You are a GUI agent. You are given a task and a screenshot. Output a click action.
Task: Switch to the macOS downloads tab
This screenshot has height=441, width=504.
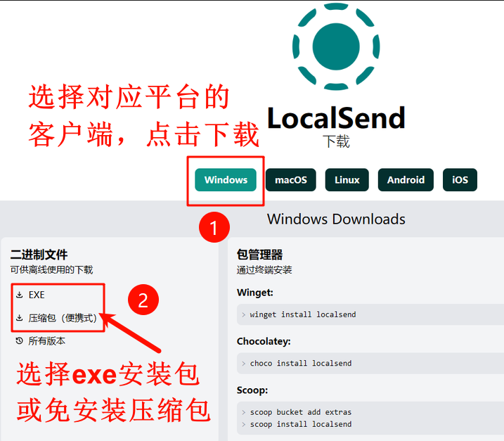click(x=290, y=180)
